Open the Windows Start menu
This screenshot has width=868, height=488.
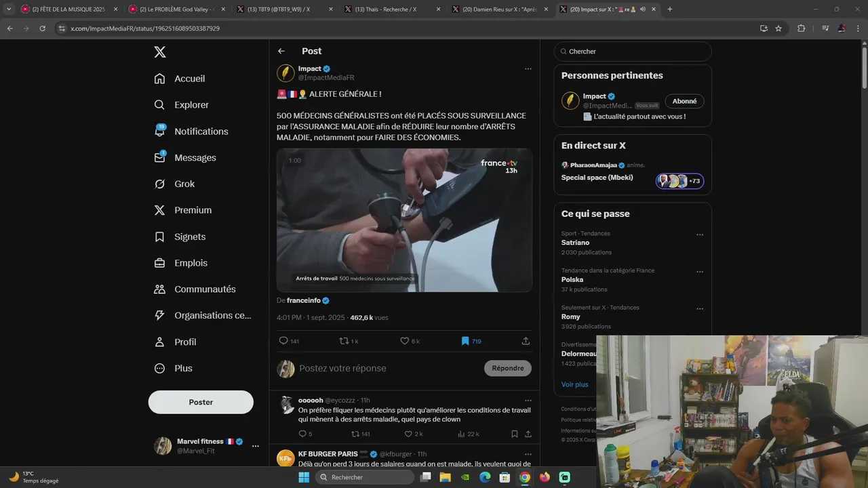point(304,477)
